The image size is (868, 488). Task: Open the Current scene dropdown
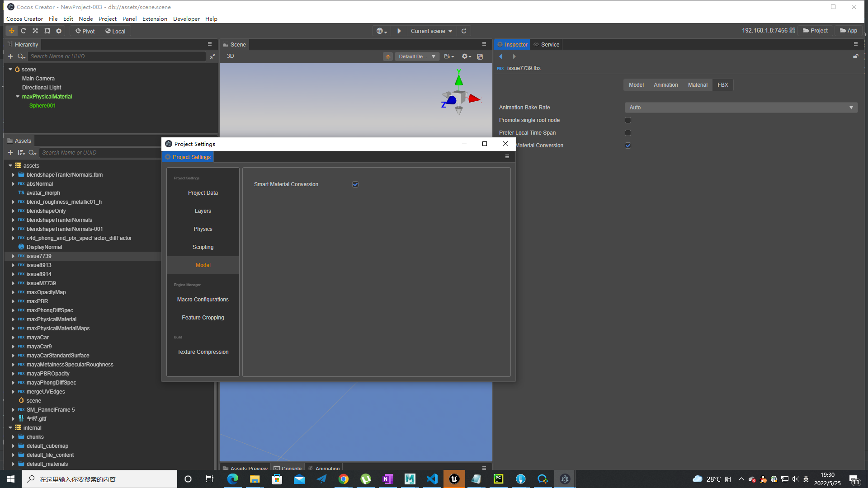(431, 31)
